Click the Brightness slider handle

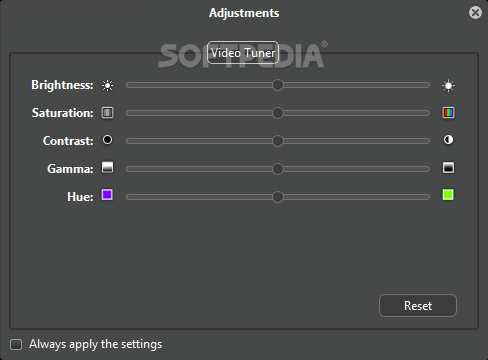[278, 85]
